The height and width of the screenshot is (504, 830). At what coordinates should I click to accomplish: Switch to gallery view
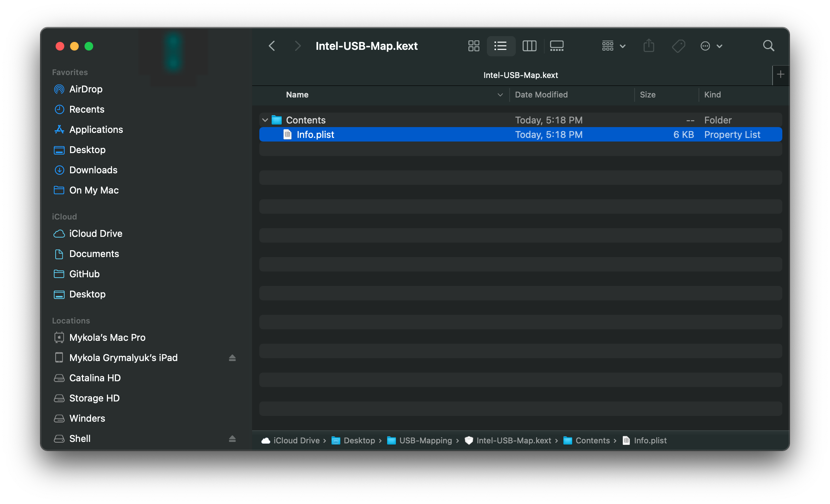[557, 46]
